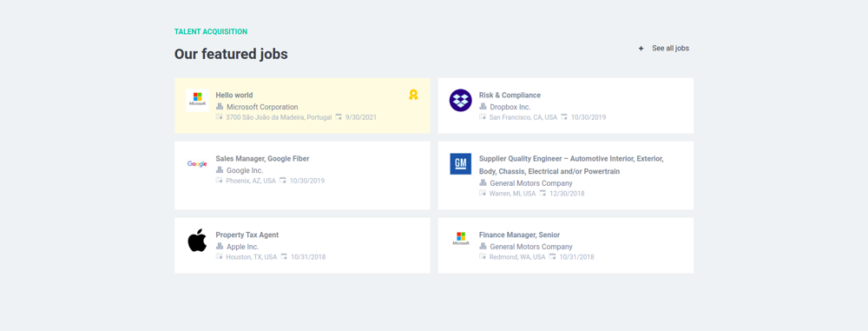
Task: Click the Our featured jobs heading
Action: tap(231, 54)
